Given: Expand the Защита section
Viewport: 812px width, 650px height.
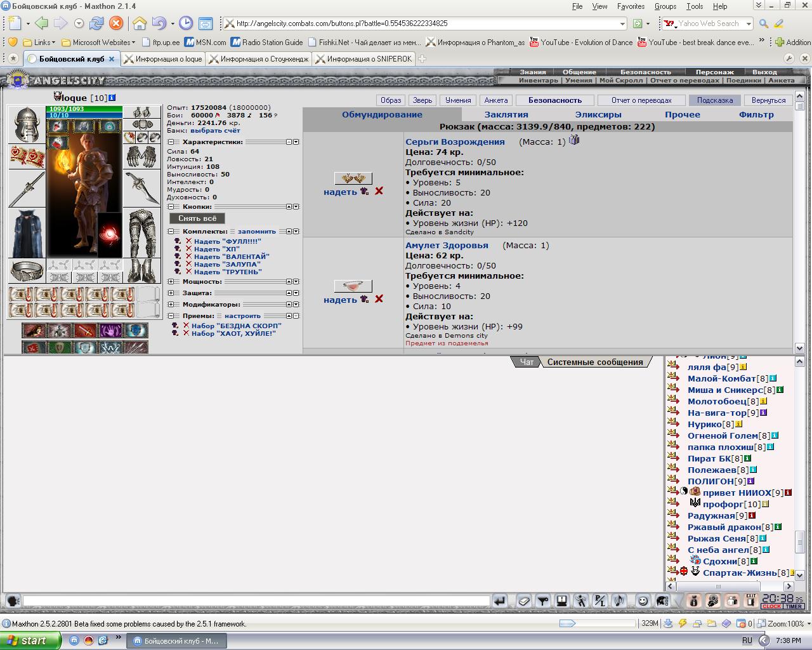Looking at the screenshot, I should (171, 293).
